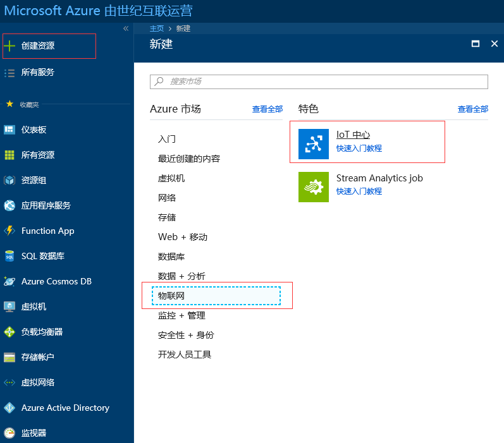Click the Azure Cosmos DB planet icon

[9, 281]
